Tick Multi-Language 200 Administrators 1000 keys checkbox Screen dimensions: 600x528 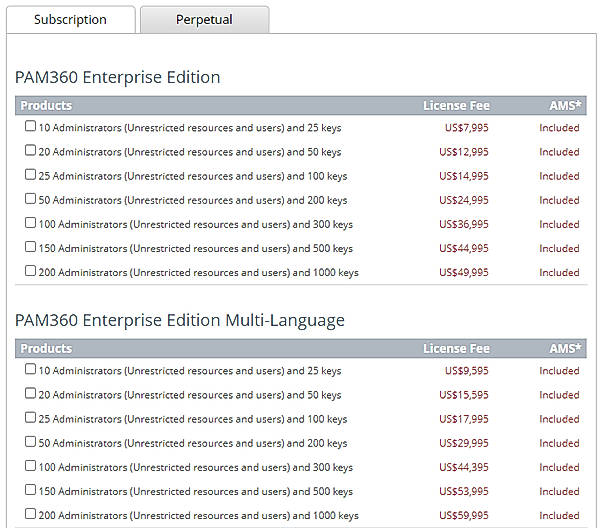30,515
